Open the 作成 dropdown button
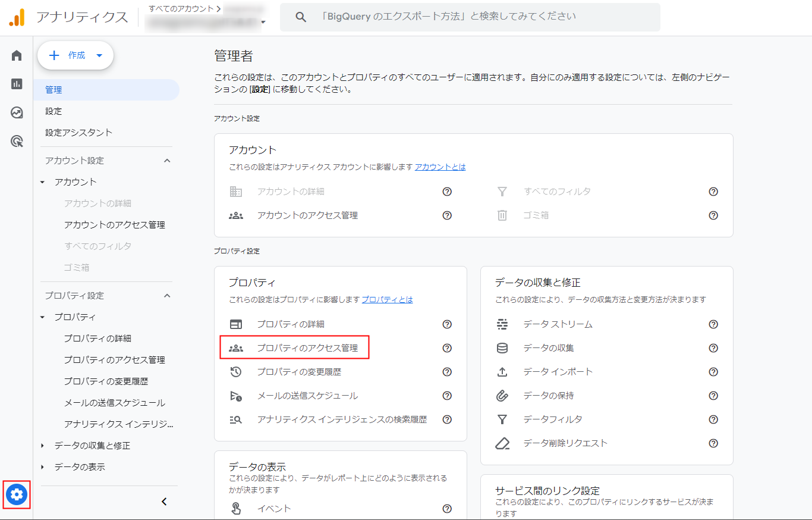The height and width of the screenshot is (520, 812). [75, 55]
